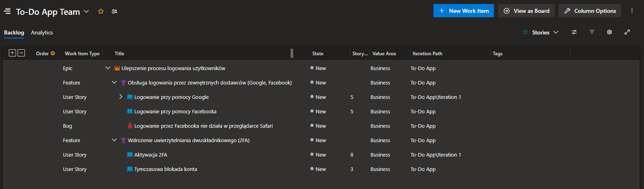This screenshot has height=189, width=644.
Task: Favorite the team with the star icon
Action: pos(101,11)
